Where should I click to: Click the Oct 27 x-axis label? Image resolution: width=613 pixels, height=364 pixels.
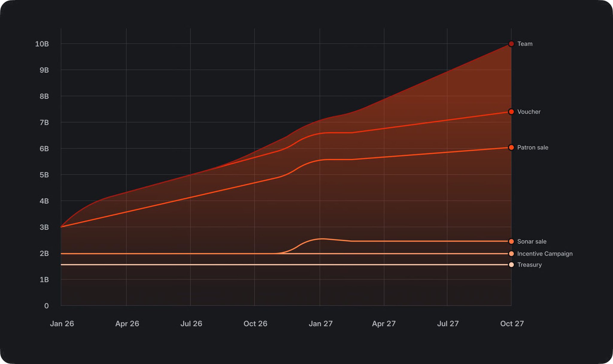[x=512, y=324]
